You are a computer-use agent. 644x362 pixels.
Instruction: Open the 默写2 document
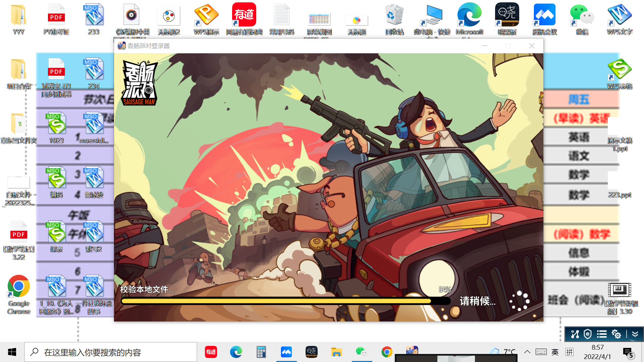click(94, 237)
